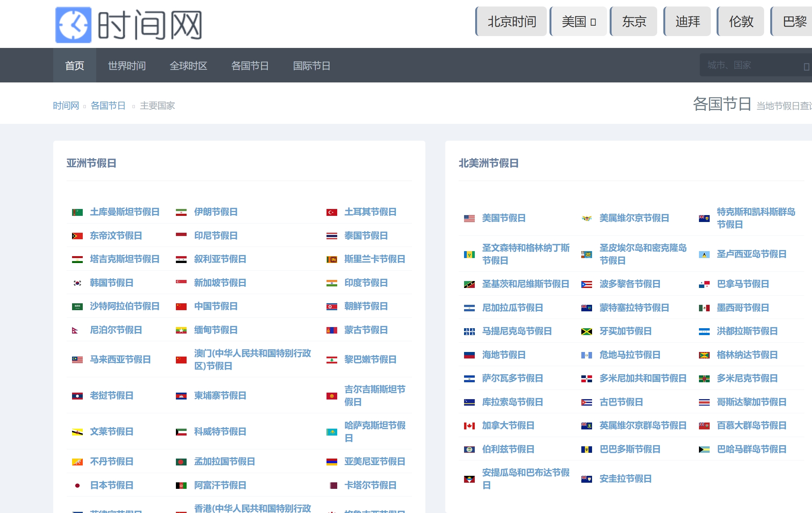
Task: Click the Sri Lanka flag icon
Action: point(331,260)
